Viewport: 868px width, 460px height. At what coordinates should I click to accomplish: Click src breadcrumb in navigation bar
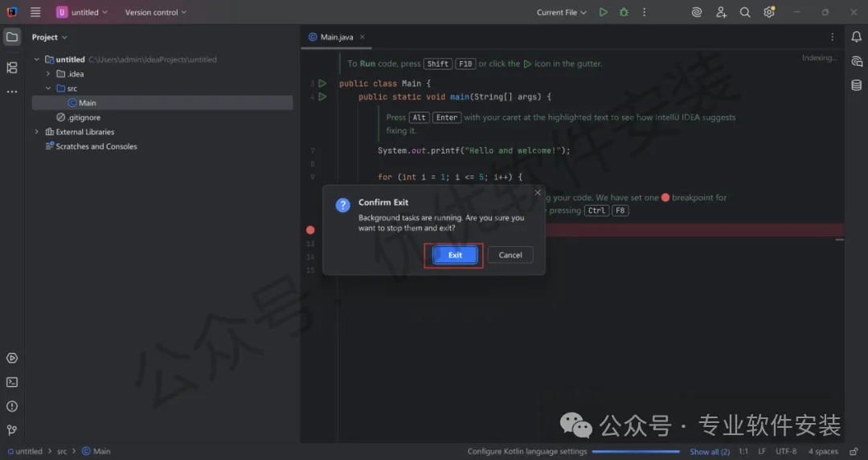point(62,451)
